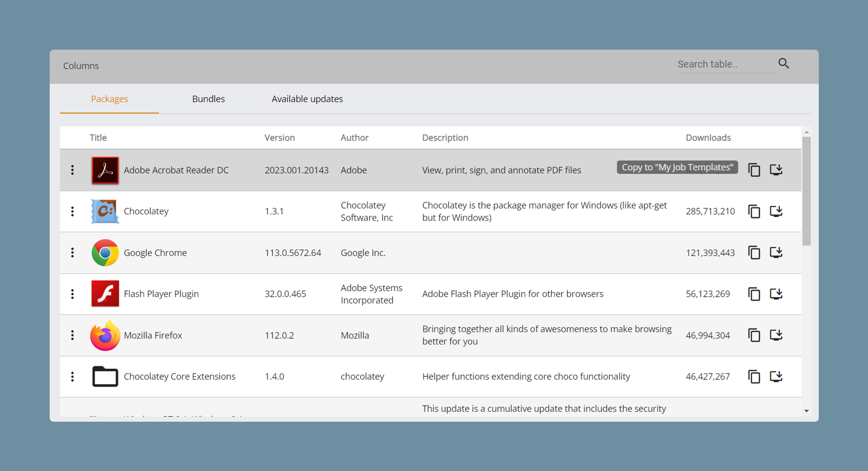Click author Chocolatey Software, Inc
This screenshot has height=471, width=868.
[367, 211]
